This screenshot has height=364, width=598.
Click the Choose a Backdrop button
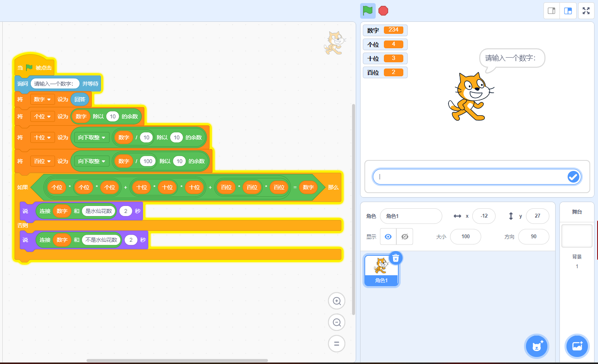[x=577, y=346]
